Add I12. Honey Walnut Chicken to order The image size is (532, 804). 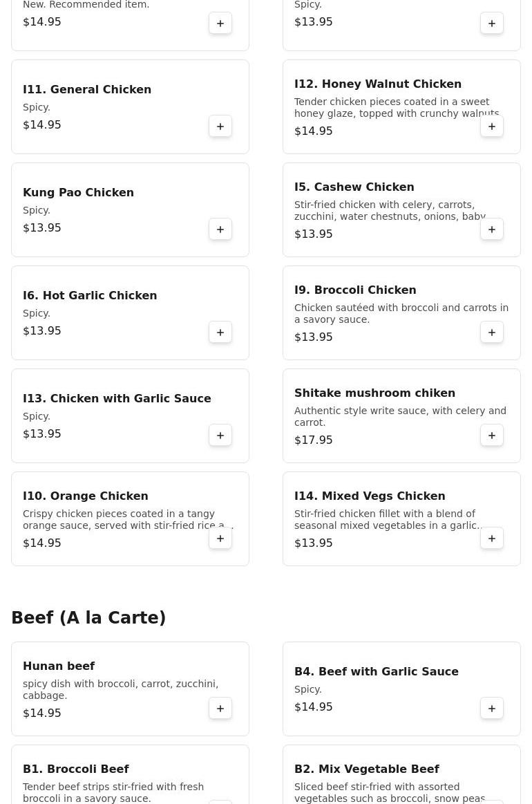click(492, 127)
